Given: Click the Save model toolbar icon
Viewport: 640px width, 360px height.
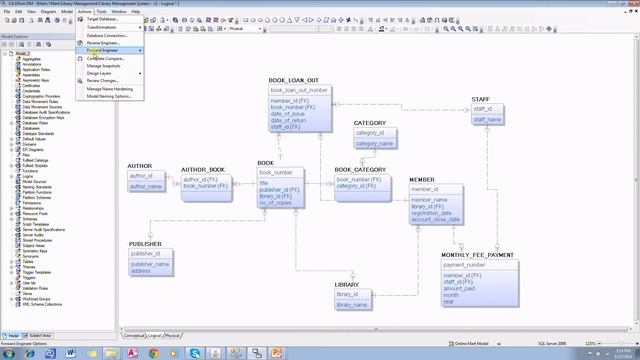Looking at the screenshot, I should [x=22, y=20].
